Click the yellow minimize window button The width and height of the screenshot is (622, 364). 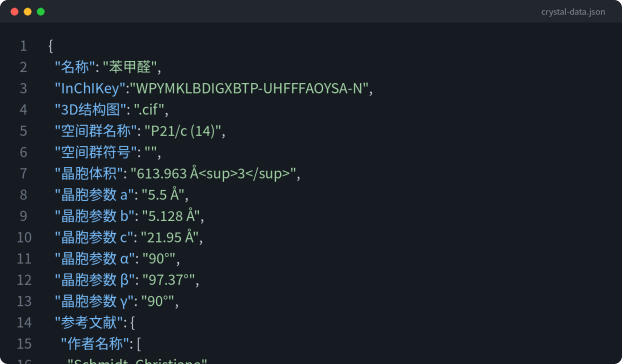28,12
